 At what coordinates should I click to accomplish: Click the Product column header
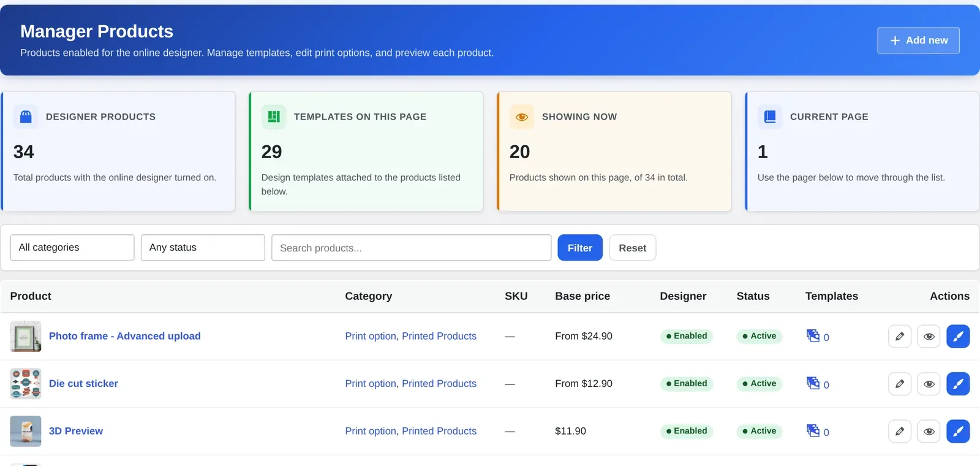point(31,296)
